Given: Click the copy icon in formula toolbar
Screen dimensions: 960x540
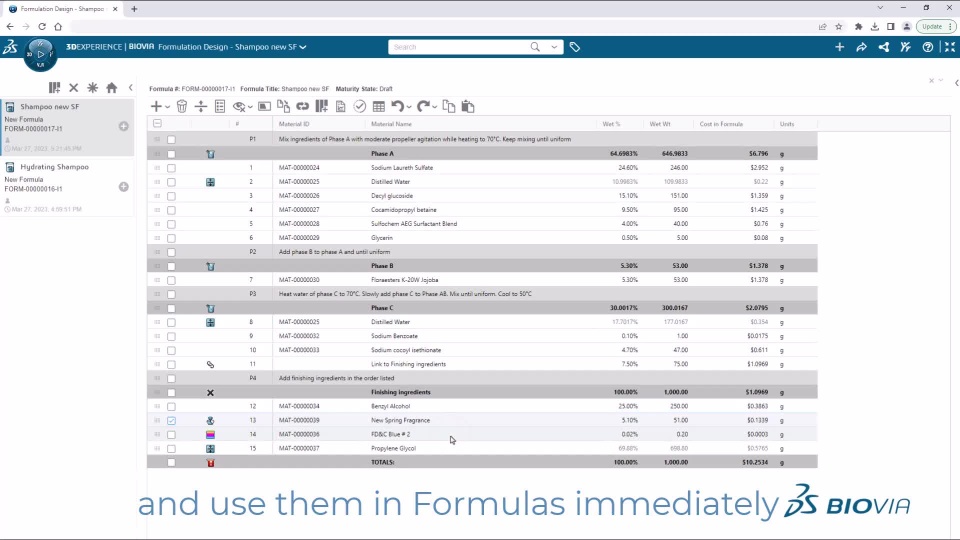Looking at the screenshot, I should 449,107.
